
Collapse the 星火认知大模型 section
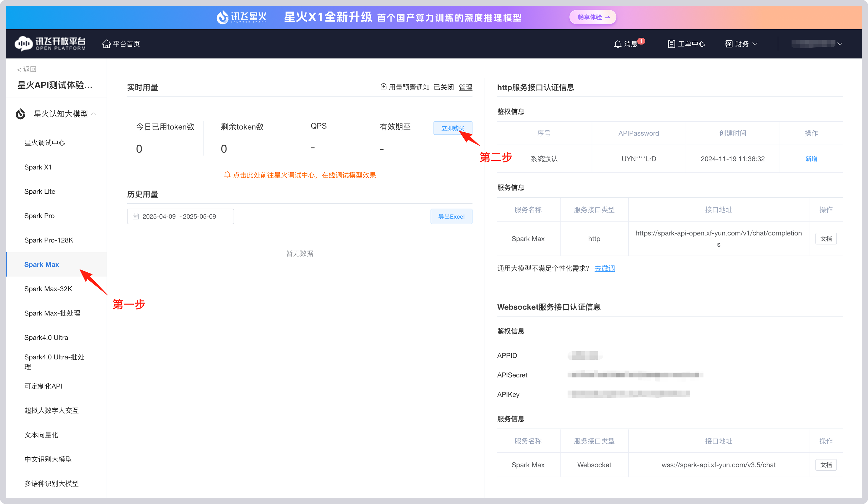coord(94,114)
